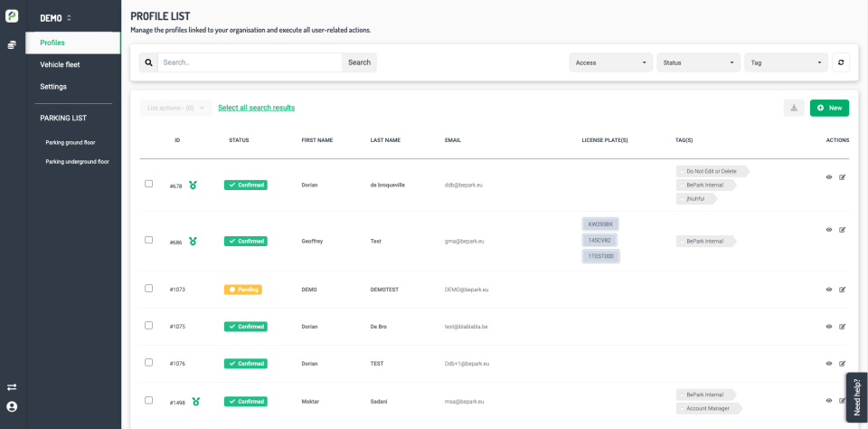The image size is (868, 429).
Task: Click the green medal icon beside #686
Action: coord(193,241)
